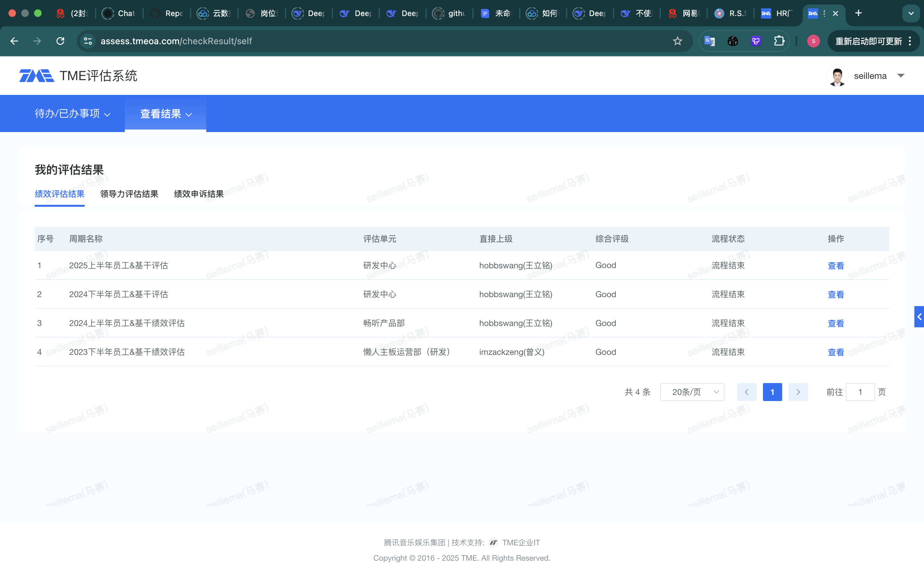Expand the 待办/已办事项 menu
924x577 pixels.
tap(72, 114)
